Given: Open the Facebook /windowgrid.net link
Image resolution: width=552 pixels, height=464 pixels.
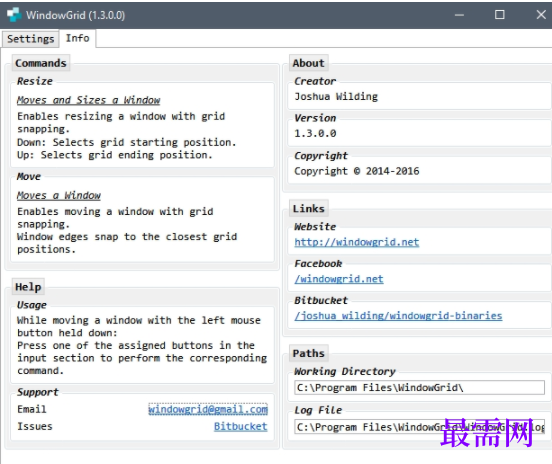Looking at the screenshot, I should click(339, 279).
